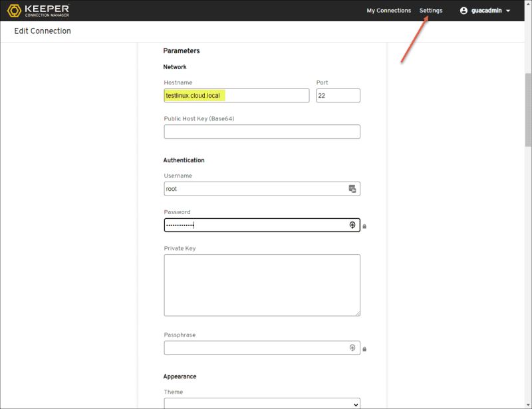The height and width of the screenshot is (409, 532).
Task: Go to My Connections
Action: pos(389,10)
